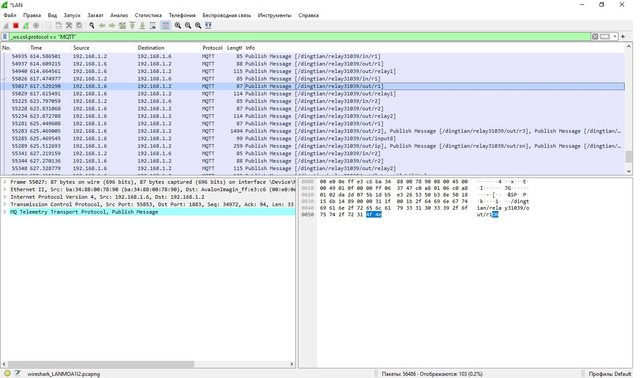Expand MQ Telemetry Transport Protocol node
This screenshot has height=378, width=640.
[x=4, y=212]
